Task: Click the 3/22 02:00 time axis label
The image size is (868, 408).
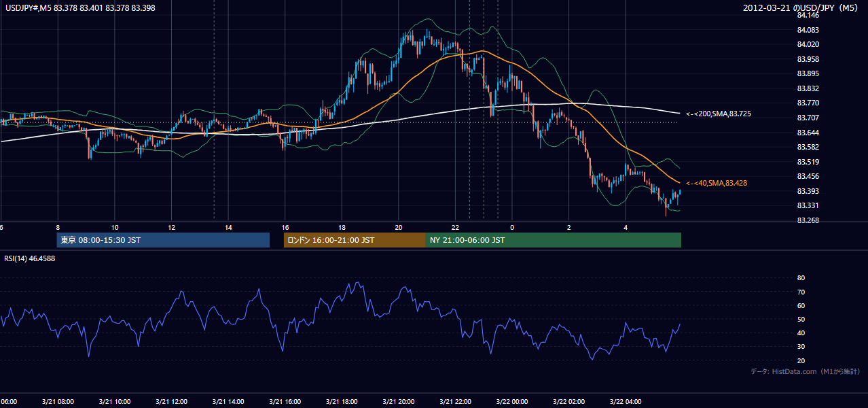Action: click(568, 401)
